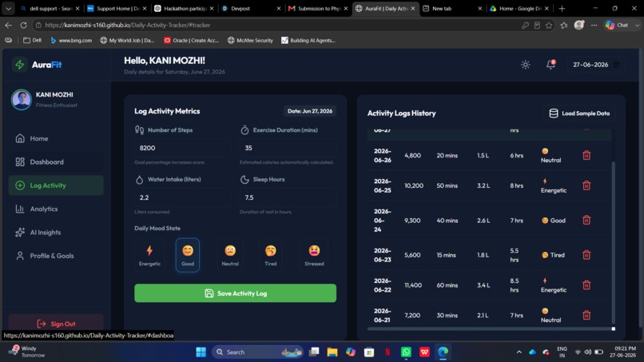Click the activity history horizontal scrollbar
The width and height of the screenshot is (644, 362).
click(x=491, y=328)
